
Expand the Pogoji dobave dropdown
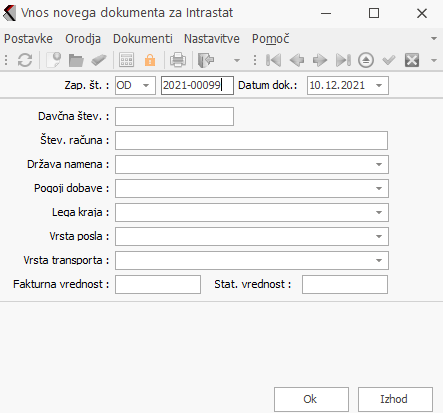(x=379, y=188)
